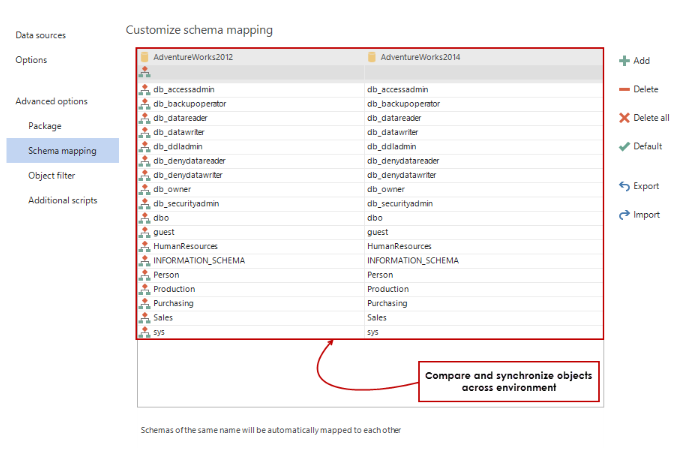The width and height of the screenshot is (686, 452).
Task: Open the Data sources page
Action: coord(41,35)
